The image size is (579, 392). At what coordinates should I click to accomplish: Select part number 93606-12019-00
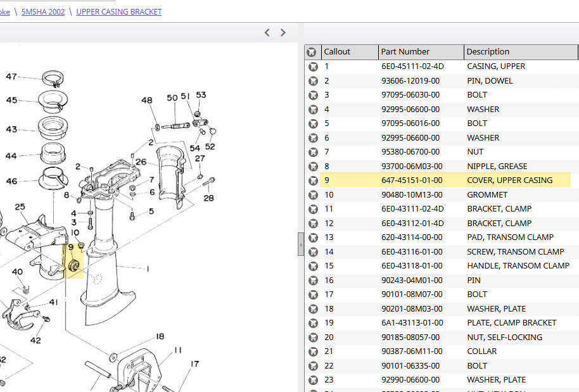[x=410, y=81]
